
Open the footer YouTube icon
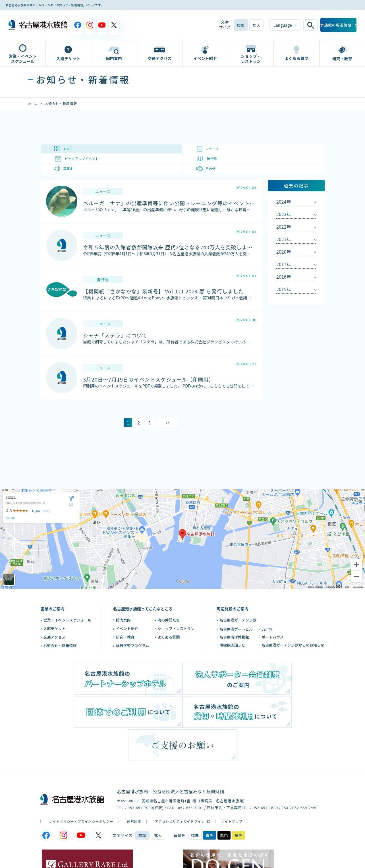(x=81, y=835)
